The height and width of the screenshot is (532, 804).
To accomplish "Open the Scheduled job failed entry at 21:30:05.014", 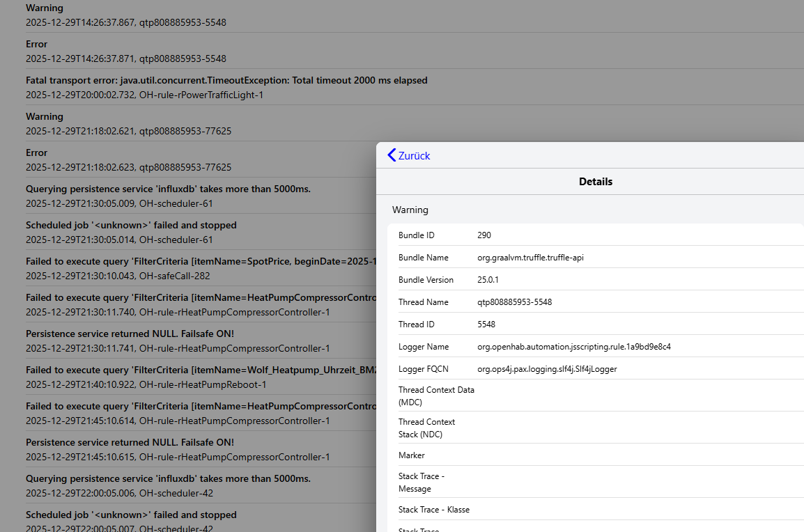I will (131, 232).
